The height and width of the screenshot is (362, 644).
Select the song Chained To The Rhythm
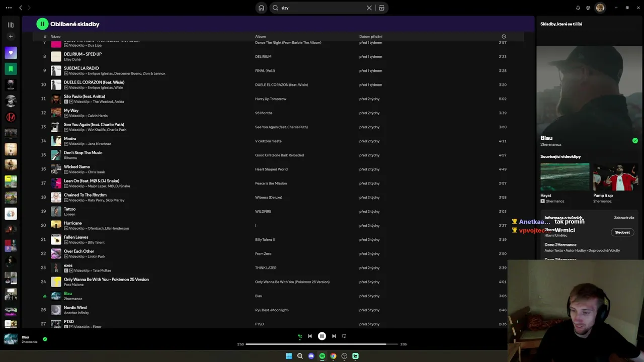pos(85,195)
